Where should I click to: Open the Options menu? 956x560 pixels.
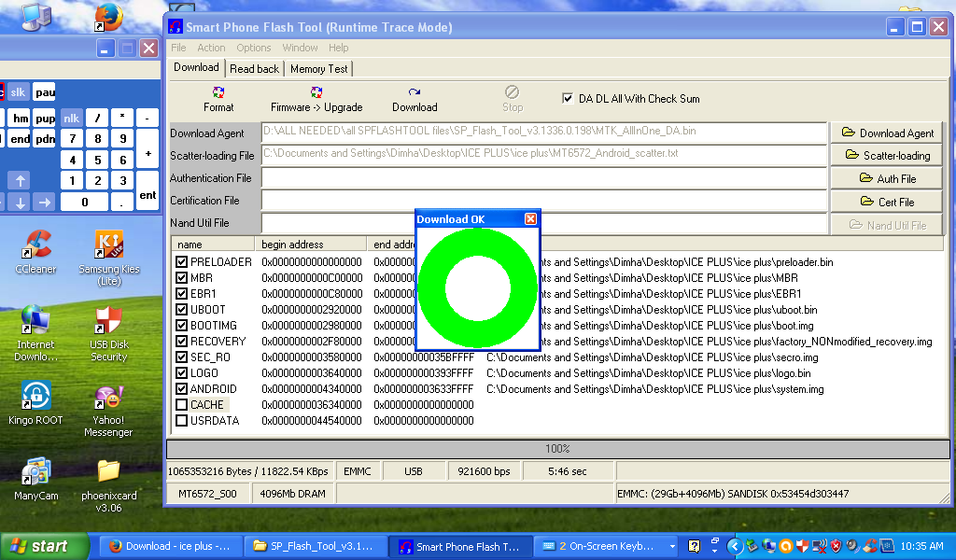tap(254, 48)
